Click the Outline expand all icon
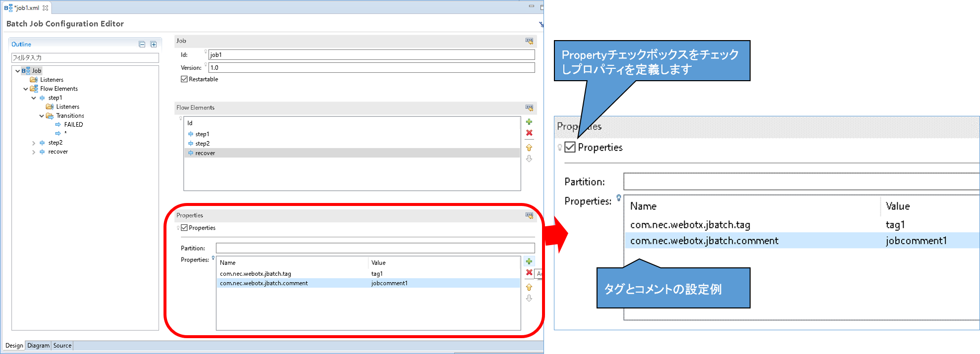Viewport: 980px width, 354px height. coord(154,45)
